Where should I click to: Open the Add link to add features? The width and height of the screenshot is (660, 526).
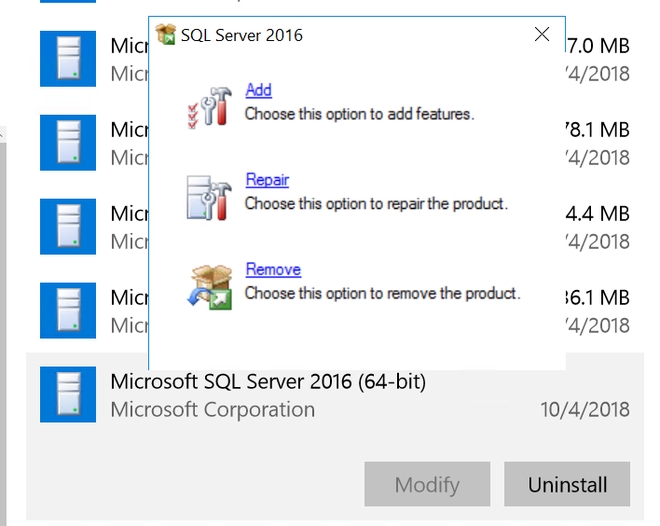(x=258, y=90)
